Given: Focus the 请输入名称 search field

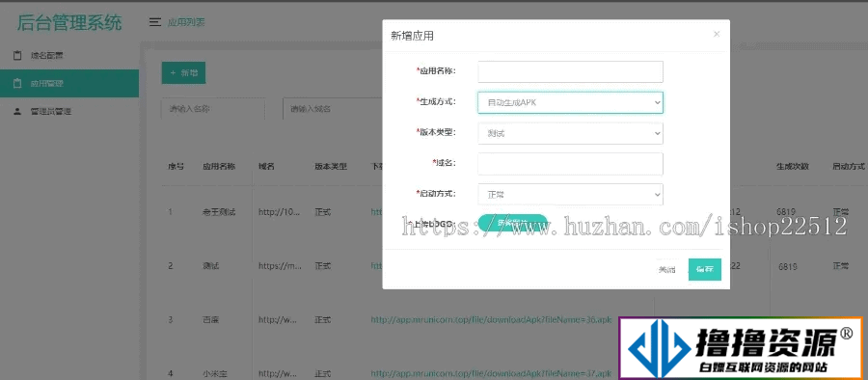Looking at the screenshot, I should pyautogui.click(x=213, y=109).
